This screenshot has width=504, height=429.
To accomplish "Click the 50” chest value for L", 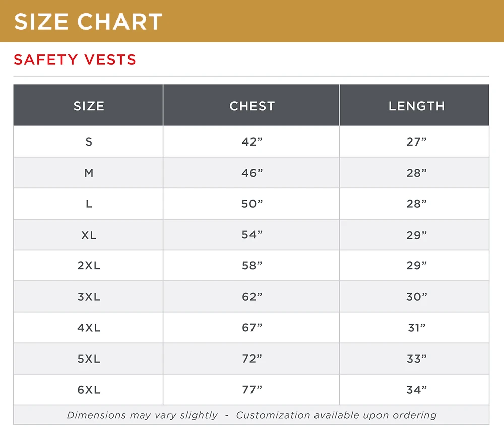I will click(252, 204).
